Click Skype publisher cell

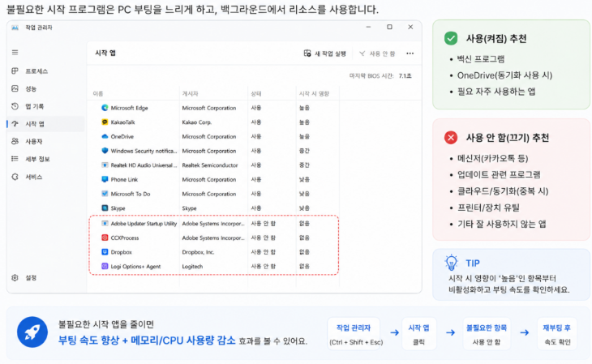tap(189, 208)
